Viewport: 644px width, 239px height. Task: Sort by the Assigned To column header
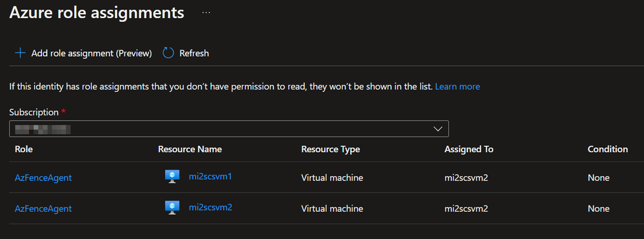pyautogui.click(x=469, y=149)
